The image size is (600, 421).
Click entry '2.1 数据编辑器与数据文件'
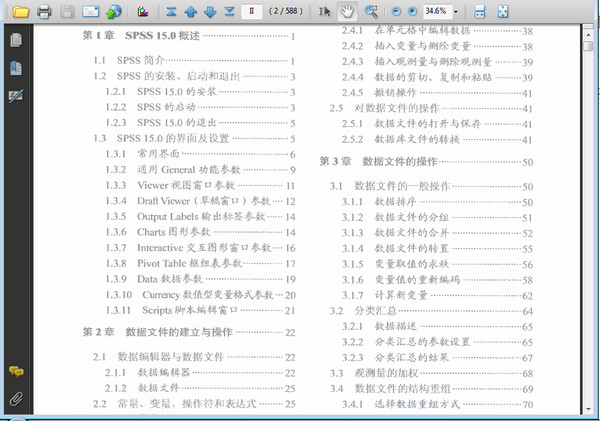coord(158,357)
